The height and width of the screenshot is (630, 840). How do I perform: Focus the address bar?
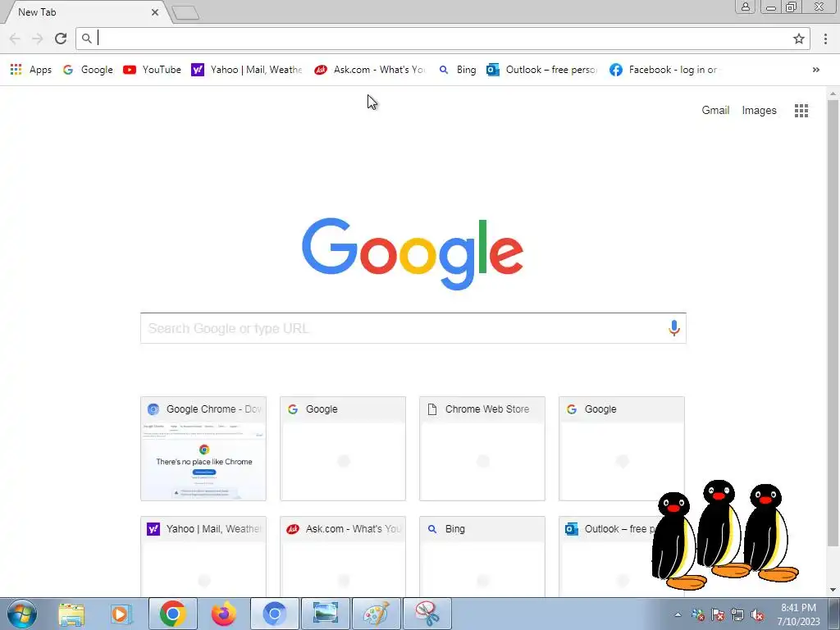pos(442,39)
